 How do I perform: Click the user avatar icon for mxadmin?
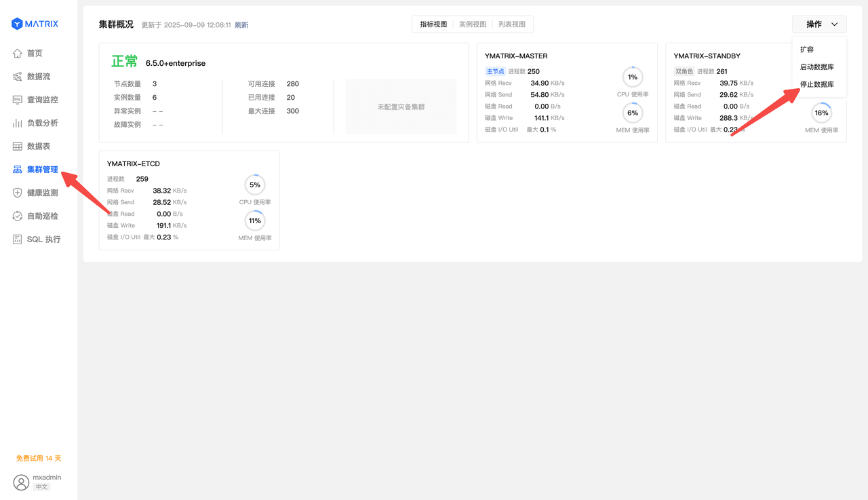[22, 482]
